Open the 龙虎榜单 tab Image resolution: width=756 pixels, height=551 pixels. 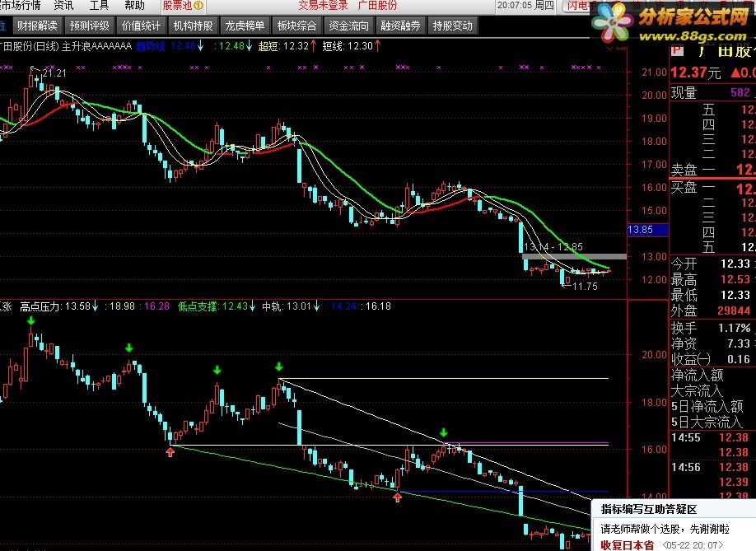(245, 26)
